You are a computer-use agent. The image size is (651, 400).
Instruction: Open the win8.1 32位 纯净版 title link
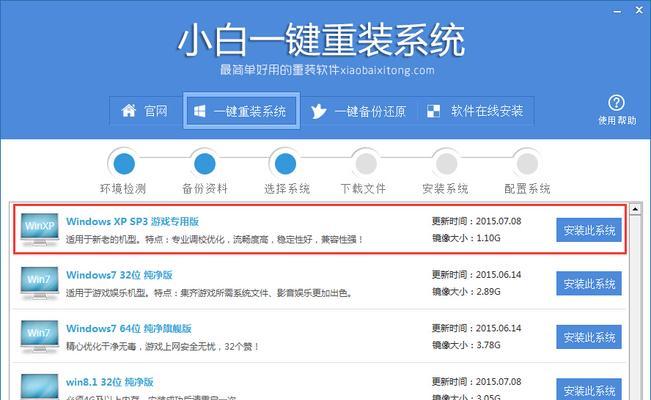pyautogui.click(x=110, y=382)
